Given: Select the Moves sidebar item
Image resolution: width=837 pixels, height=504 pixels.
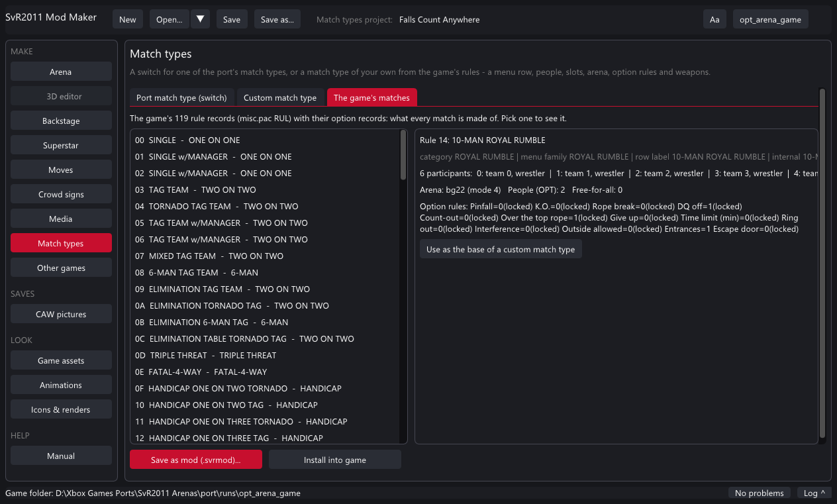Looking at the screenshot, I should pos(61,170).
